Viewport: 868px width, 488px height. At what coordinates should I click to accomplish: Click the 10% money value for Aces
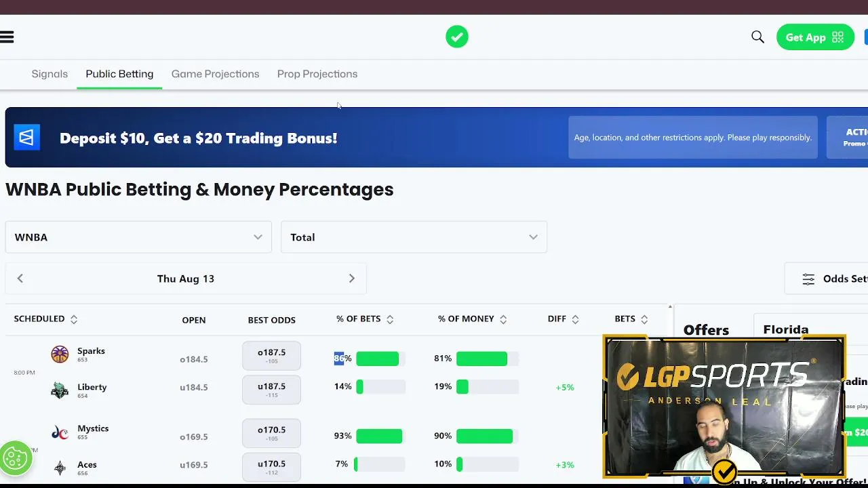443,464
